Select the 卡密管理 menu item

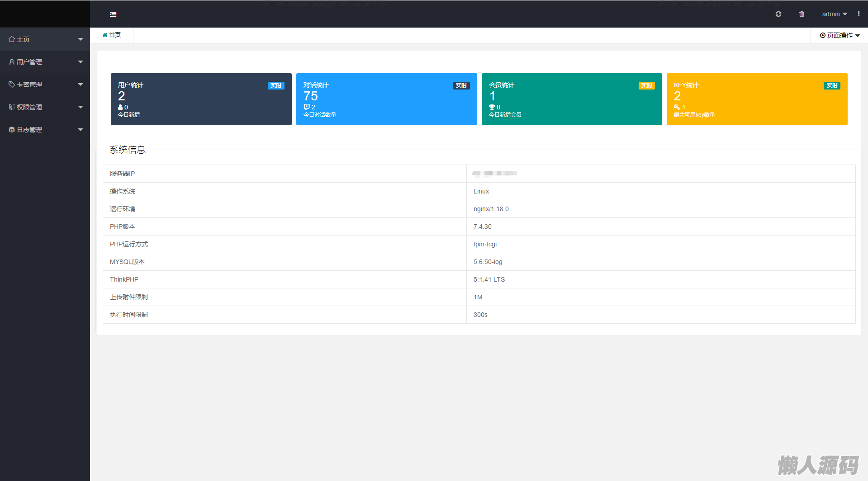(x=45, y=85)
